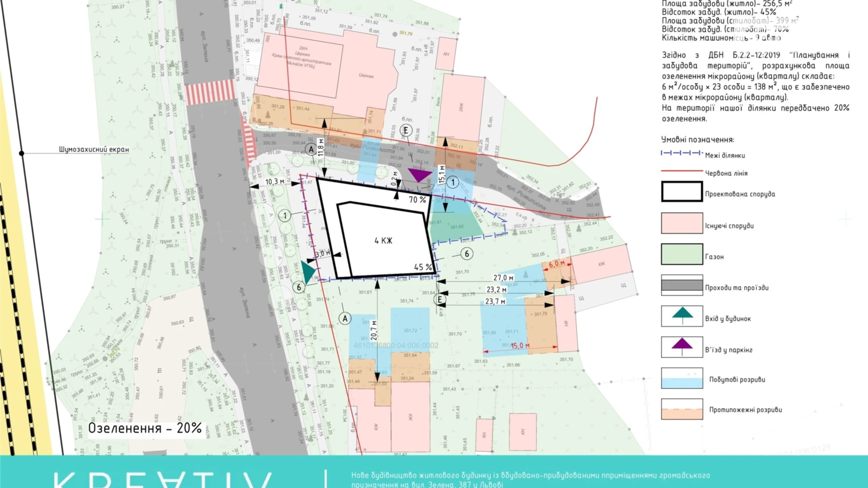Click the purple parking entry icon in legend
The width and height of the screenshot is (868, 488).
click(x=682, y=347)
